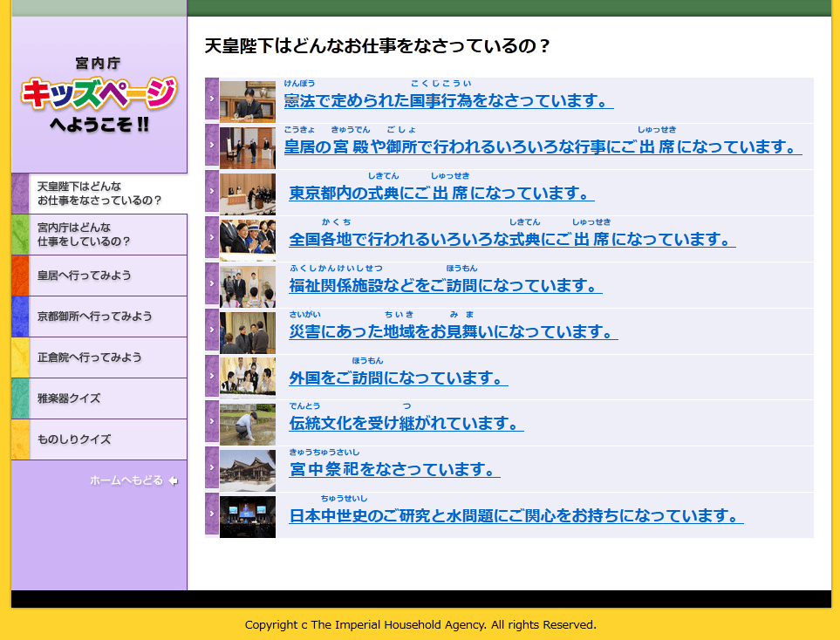Click purple chevron beside 憲法で定められた国事行為 row
The height and width of the screenshot is (640, 840).
pos(212,99)
